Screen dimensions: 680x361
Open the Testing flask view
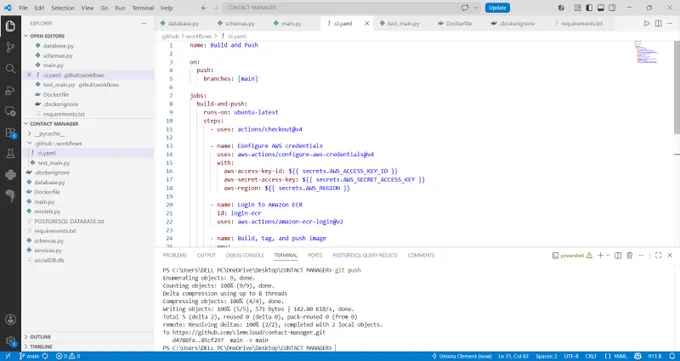point(10,154)
